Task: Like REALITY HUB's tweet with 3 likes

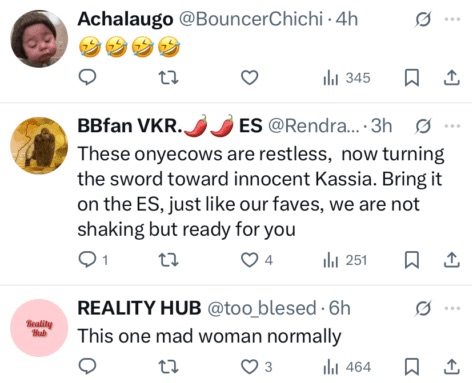Action: [x=257, y=367]
